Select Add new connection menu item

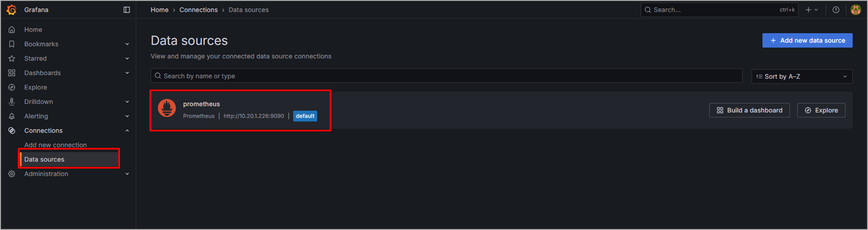click(55, 145)
